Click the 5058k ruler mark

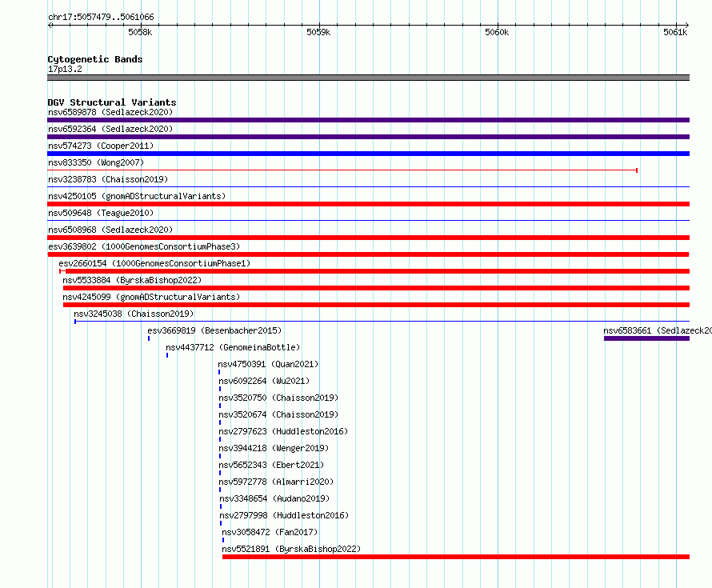click(140, 32)
